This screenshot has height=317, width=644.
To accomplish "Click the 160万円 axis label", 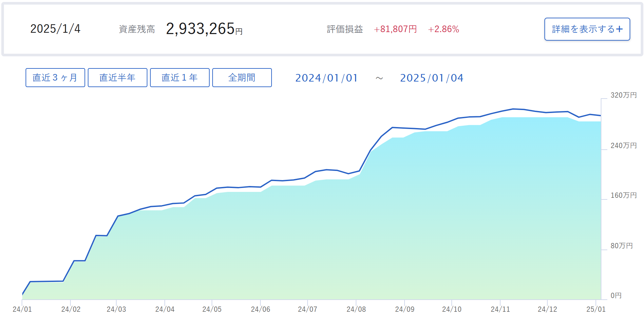I will [x=624, y=196].
